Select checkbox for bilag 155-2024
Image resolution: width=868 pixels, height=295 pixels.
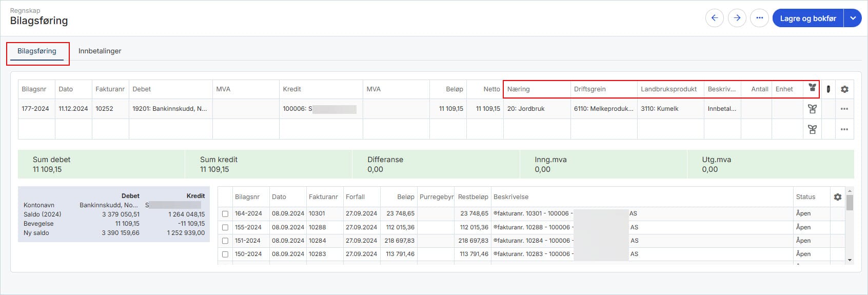225,227
